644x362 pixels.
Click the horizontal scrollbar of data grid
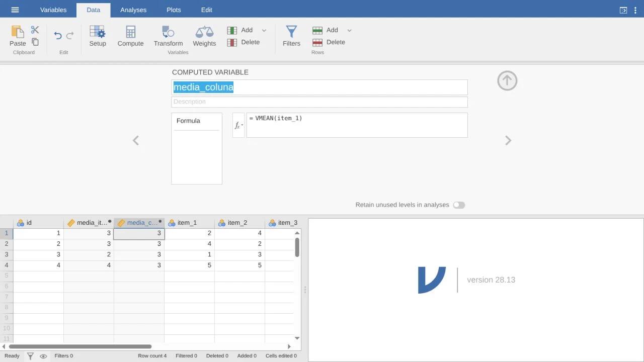click(x=80, y=346)
